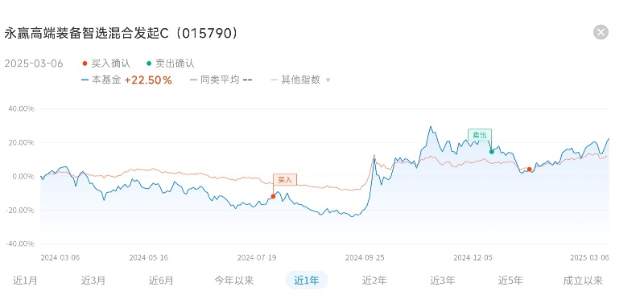
Task: Show 成立以来 performance range
Action: tap(583, 281)
